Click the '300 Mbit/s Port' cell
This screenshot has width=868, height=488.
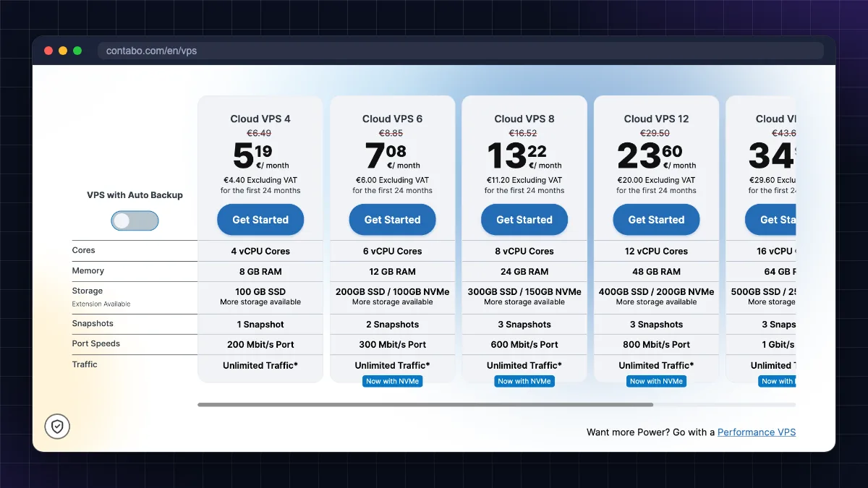tap(393, 345)
